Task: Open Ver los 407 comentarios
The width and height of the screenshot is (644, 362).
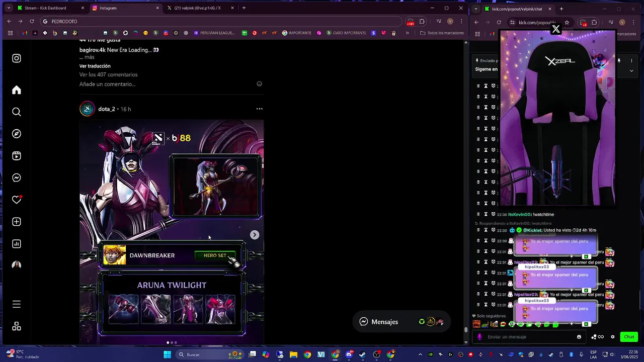Action: [108, 74]
